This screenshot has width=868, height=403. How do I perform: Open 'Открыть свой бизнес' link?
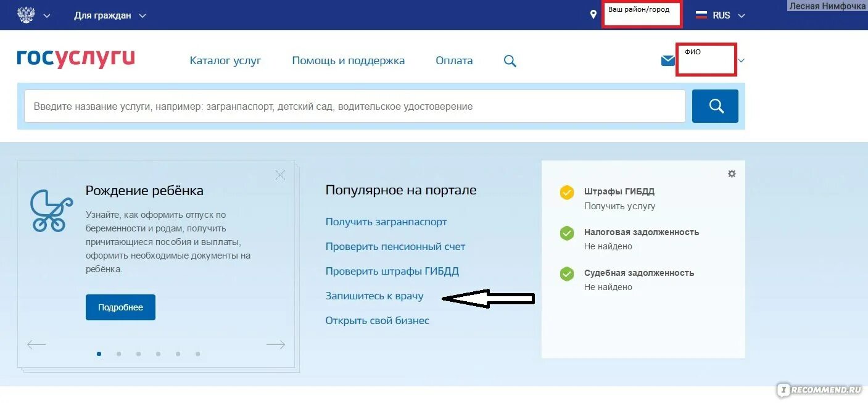tap(377, 320)
